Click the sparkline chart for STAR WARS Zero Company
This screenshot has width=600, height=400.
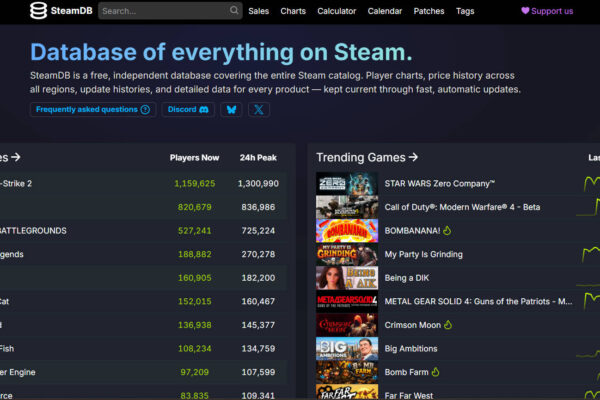(592, 183)
